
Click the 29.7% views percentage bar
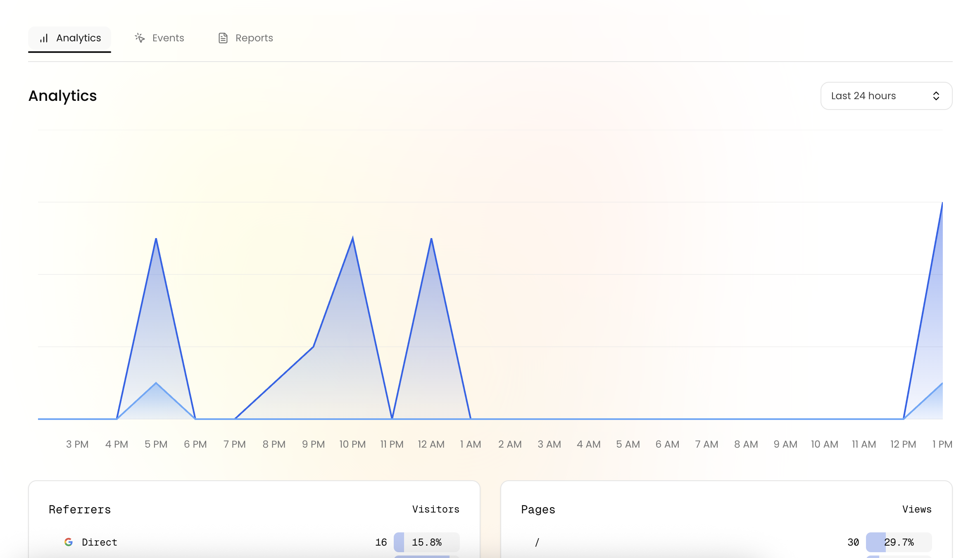[x=899, y=542]
